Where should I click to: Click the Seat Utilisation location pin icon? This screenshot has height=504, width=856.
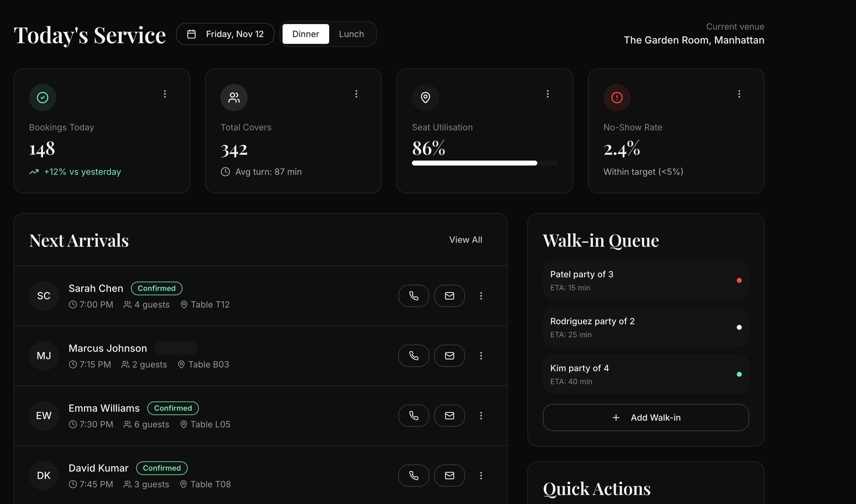click(425, 98)
